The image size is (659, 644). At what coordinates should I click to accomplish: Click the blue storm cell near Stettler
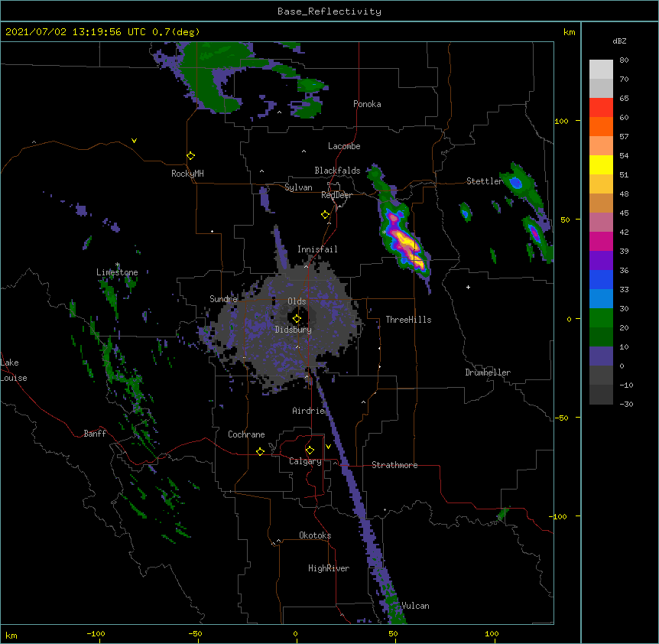516,183
